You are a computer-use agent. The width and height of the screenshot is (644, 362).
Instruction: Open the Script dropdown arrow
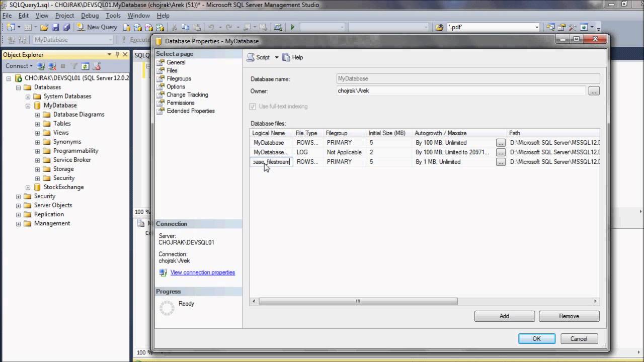tap(276, 57)
